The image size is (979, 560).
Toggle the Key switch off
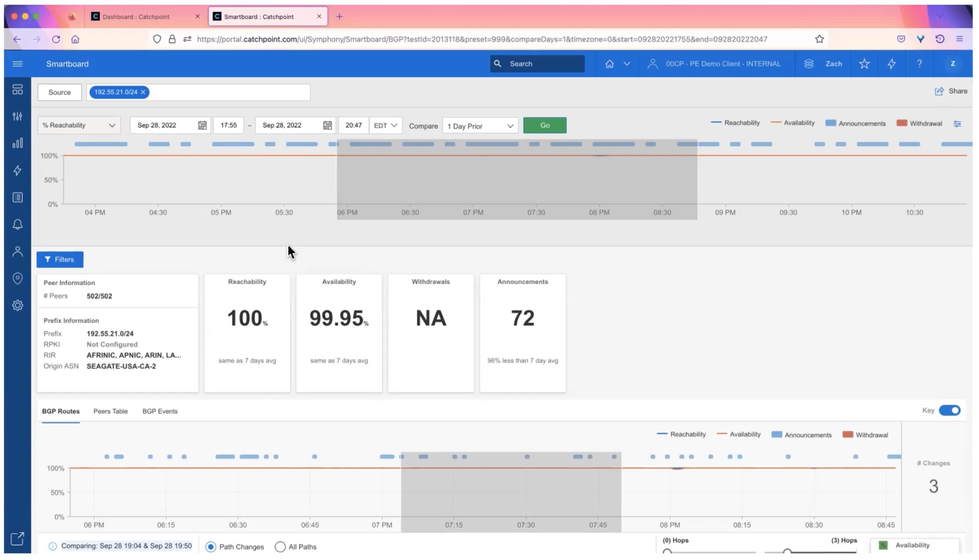[x=949, y=411]
